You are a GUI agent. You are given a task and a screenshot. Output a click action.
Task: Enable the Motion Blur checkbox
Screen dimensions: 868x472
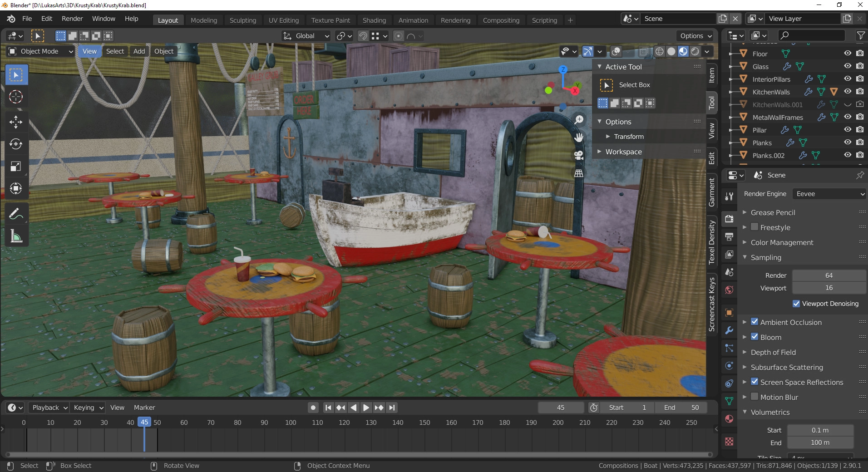pyautogui.click(x=755, y=397)
